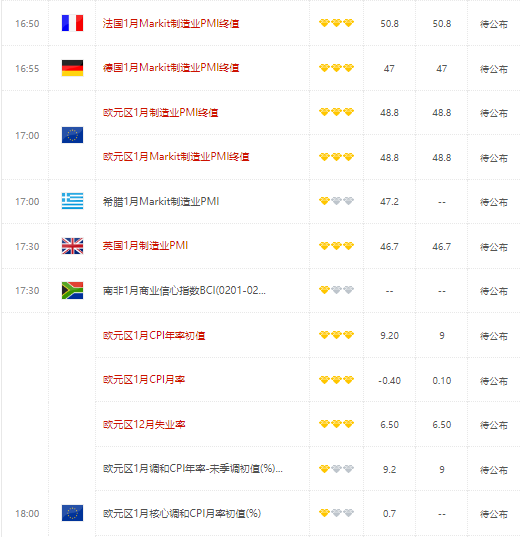Click the France flag icon
Viewport: 520px width, 537px height.
pyautogui.click(x=72, y=23)
